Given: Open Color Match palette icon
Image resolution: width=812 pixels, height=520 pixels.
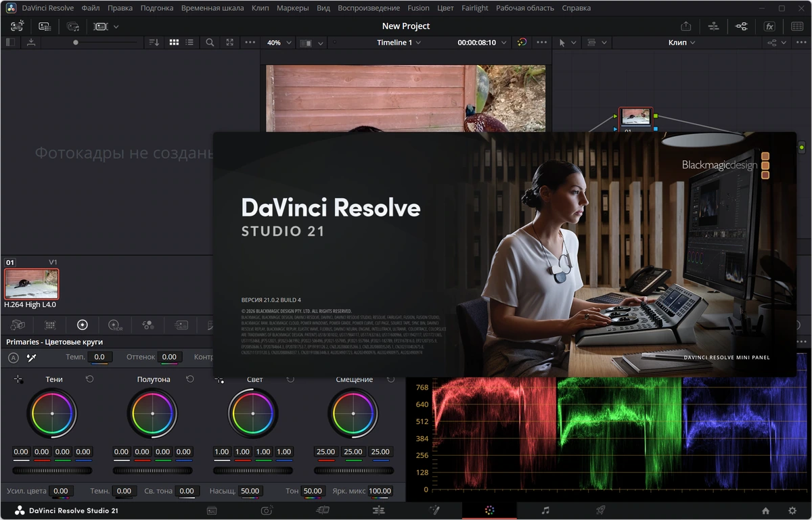Looking at the screenshot, I should (x=50, y=325).
